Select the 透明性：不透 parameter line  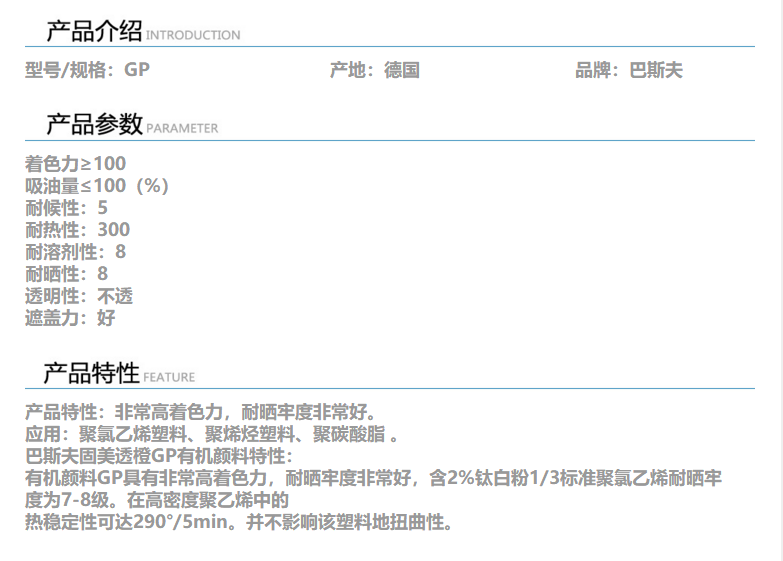click(x=79, y=296)
